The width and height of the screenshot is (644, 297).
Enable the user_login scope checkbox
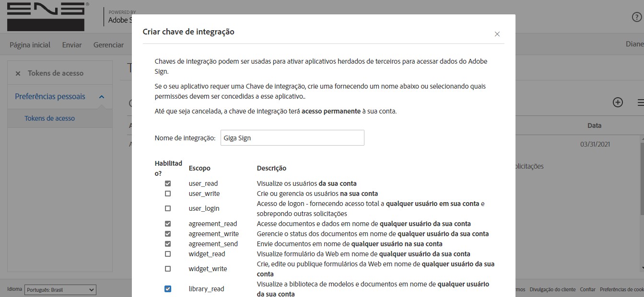tap(168, 208)
